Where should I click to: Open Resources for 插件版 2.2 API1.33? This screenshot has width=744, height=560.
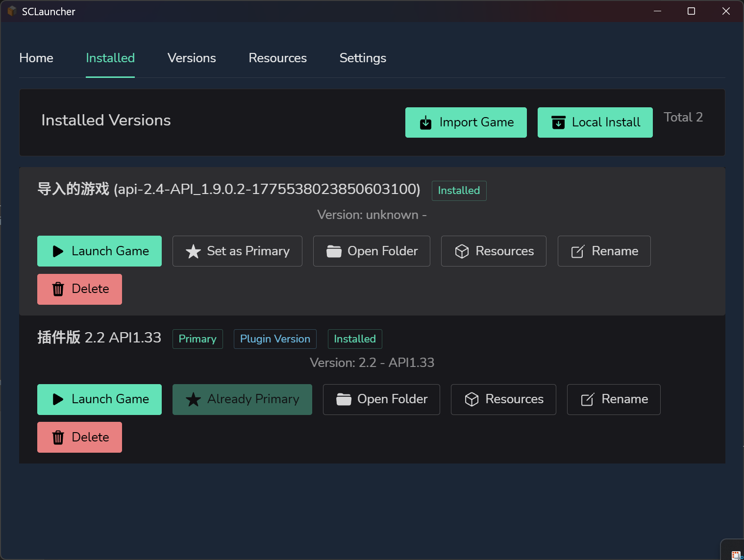tap(503, 399)
